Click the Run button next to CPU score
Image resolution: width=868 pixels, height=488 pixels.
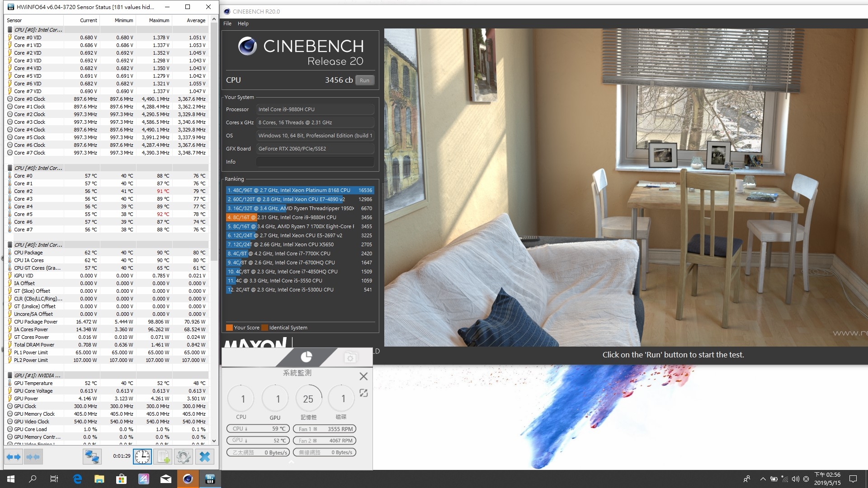click(365, 80)
